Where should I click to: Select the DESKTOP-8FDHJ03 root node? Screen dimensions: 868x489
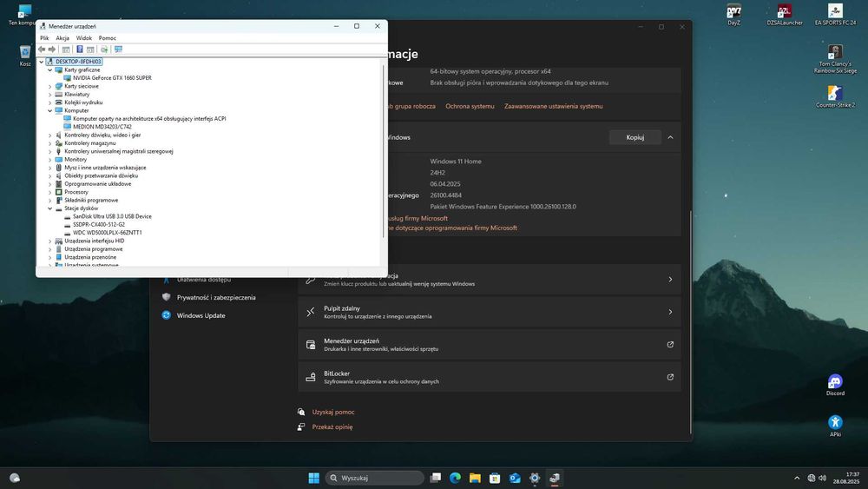pyautogui.click(x=78, y=62)
